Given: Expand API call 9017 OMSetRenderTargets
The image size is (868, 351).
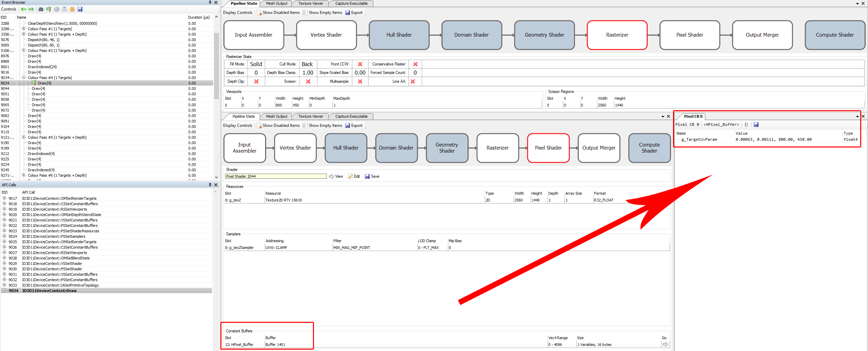Looking at the screenshot, I should [4, 198].
